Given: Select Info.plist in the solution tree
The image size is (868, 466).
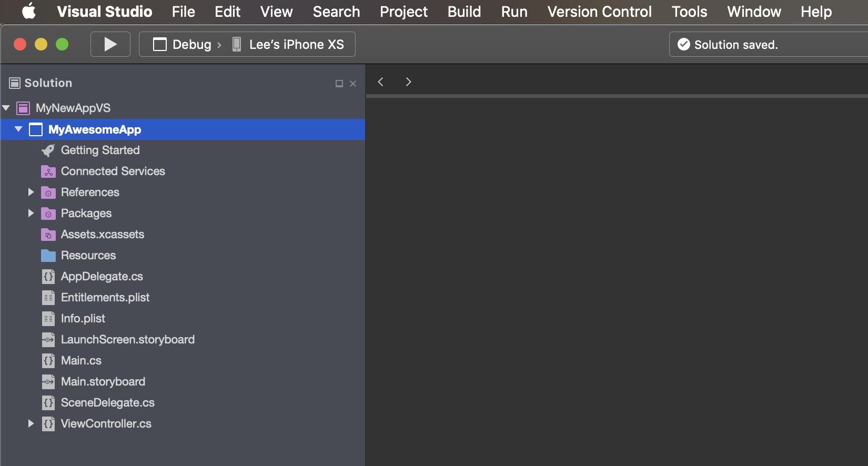Looking at the screenshot, I should [83, 319].
